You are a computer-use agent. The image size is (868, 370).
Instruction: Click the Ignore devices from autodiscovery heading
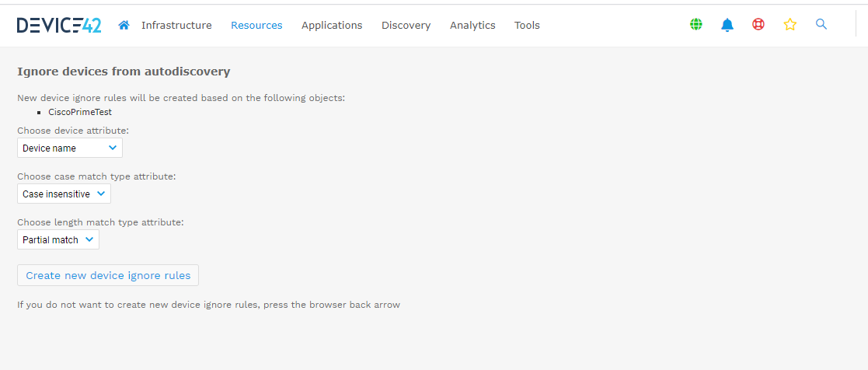124,72
